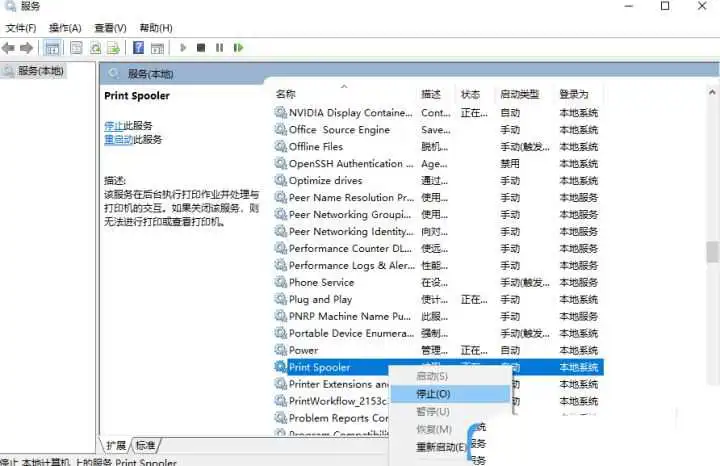Minimize the 服务 window
The width and height of the screenshot is (720, 466).
click(629, 6)
